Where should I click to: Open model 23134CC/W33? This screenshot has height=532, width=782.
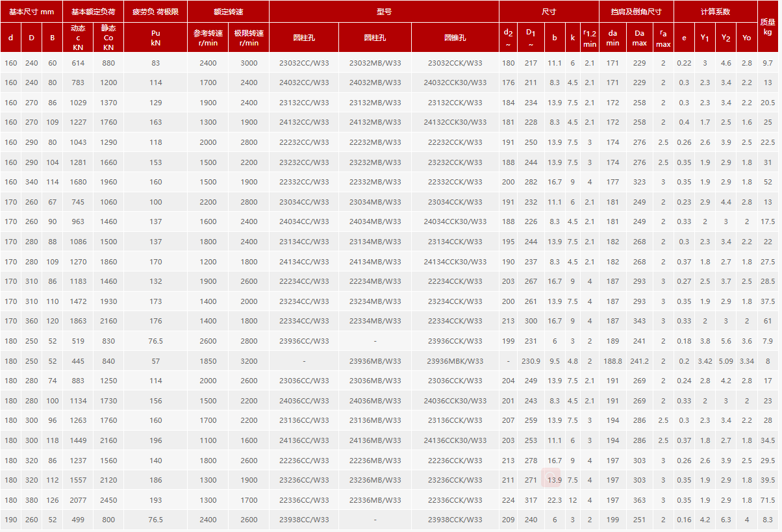point(304,242)
